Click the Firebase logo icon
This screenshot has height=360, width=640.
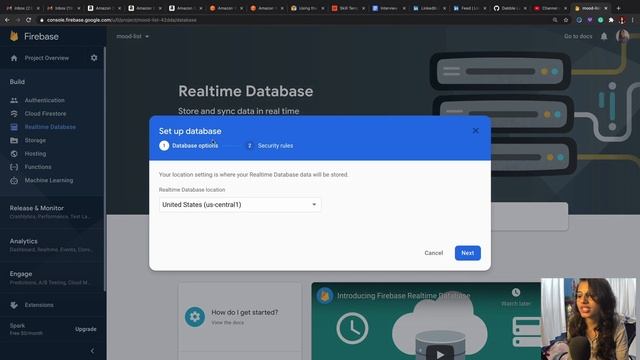[x=14, y=36]
